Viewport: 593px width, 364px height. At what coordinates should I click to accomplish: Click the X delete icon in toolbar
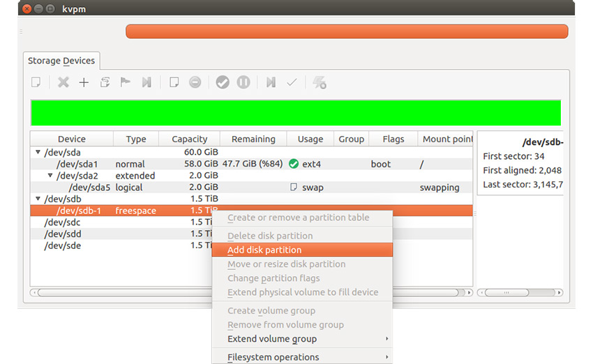63,82
